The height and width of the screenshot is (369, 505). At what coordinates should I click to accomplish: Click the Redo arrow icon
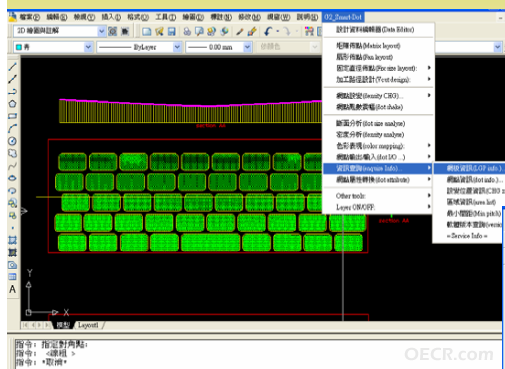pos(286,31)
